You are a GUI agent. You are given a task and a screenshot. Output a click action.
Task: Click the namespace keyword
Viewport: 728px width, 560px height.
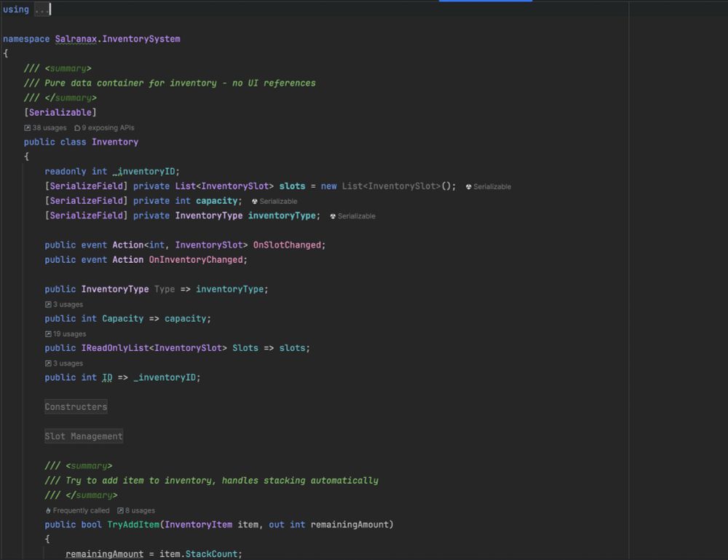(26, 39)
